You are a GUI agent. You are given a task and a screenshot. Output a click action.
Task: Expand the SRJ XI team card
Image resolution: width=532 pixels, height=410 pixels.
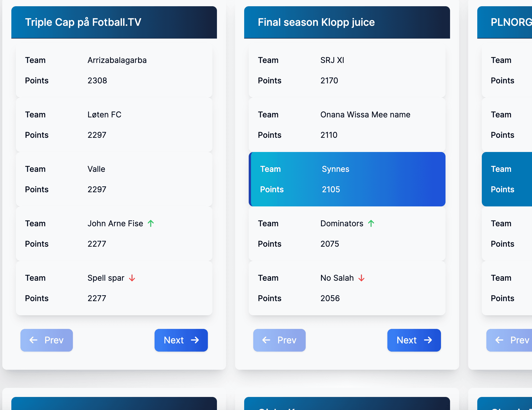coord(347,71)
